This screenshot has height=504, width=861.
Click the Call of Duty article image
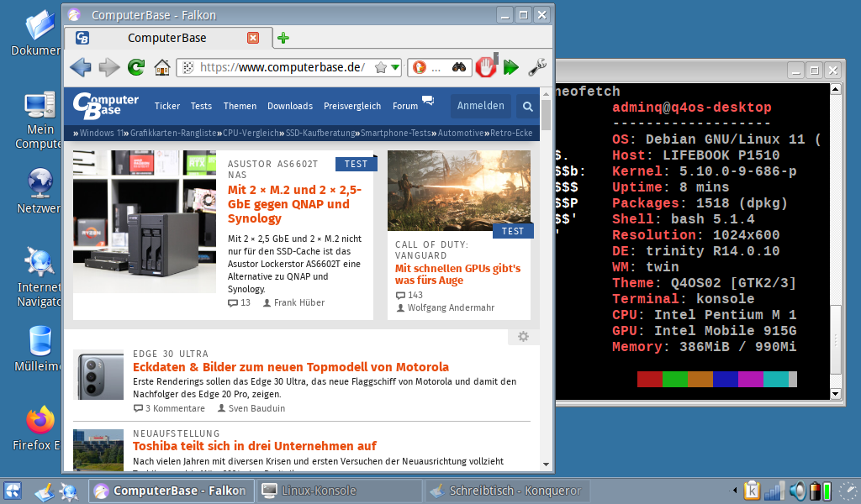459,191
